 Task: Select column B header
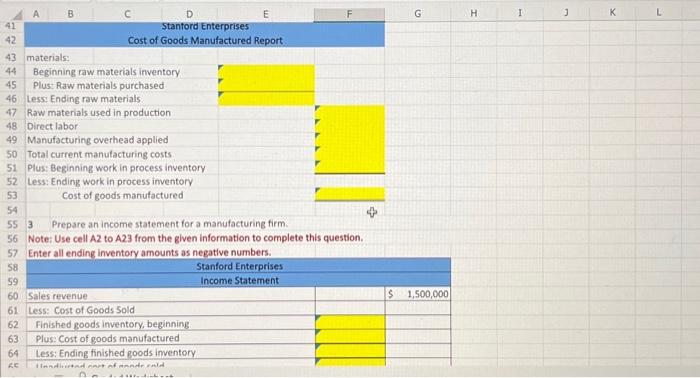[x=70, y=14]
